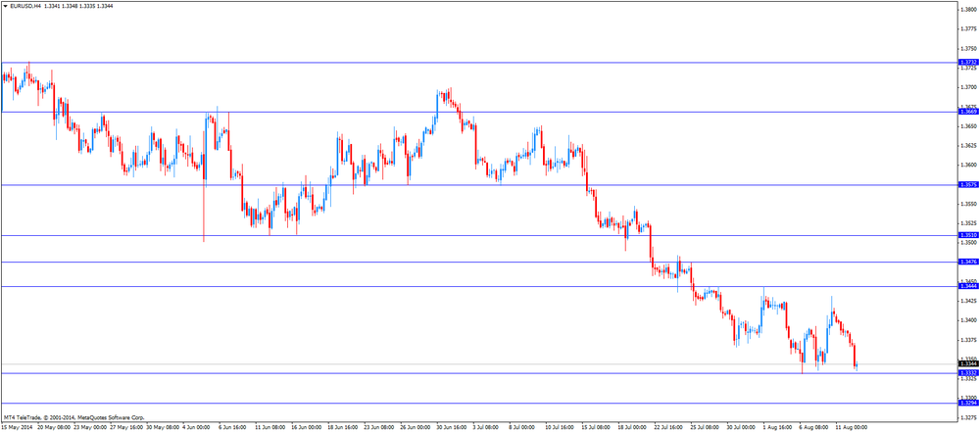Click the 1 Aug 16:00 time label
The image size is (980, 432).
pos(779,428)
